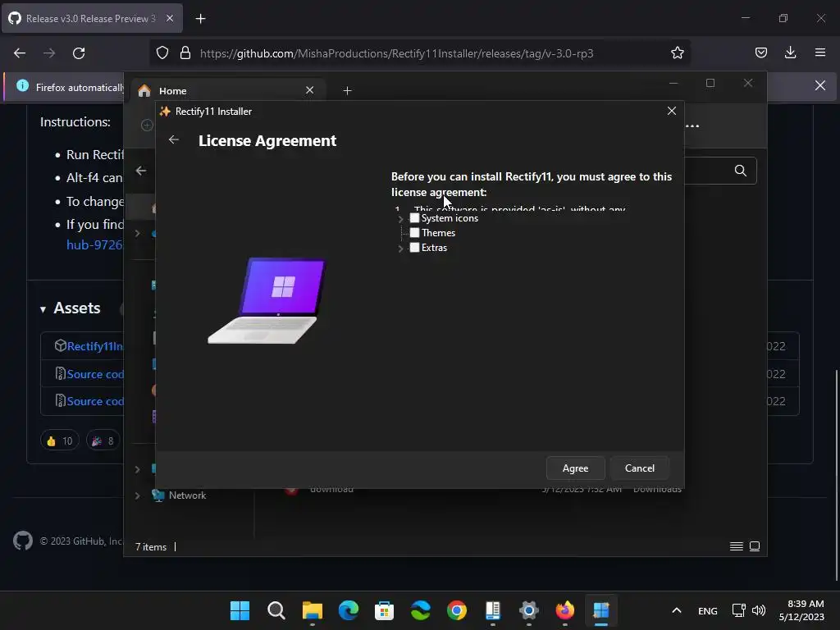Open File Explorer from the taskbar
The height and width of the screenshot is (630, 840).
313,610
